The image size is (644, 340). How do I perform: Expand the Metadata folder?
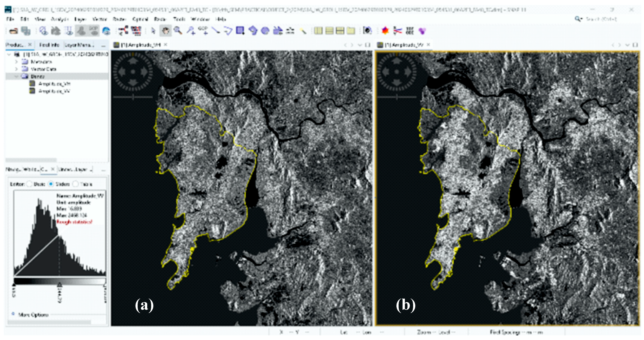[16, 62]
